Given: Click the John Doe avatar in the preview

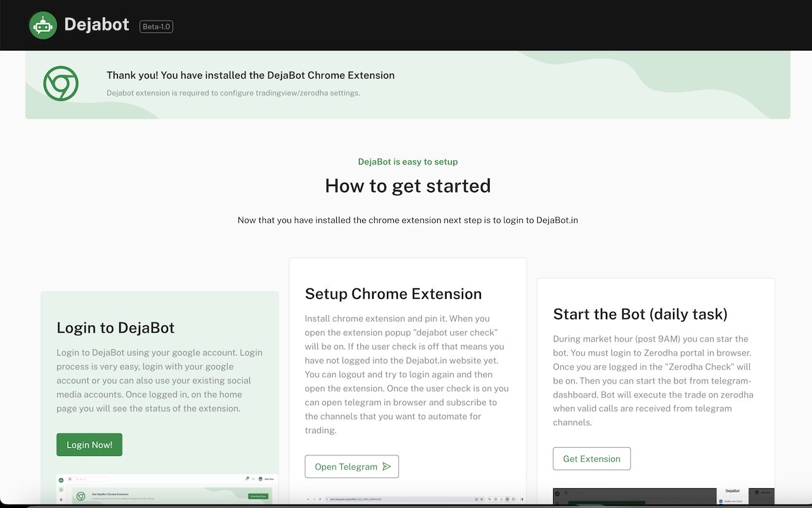Looking at the screenshot, I should 260,479.
